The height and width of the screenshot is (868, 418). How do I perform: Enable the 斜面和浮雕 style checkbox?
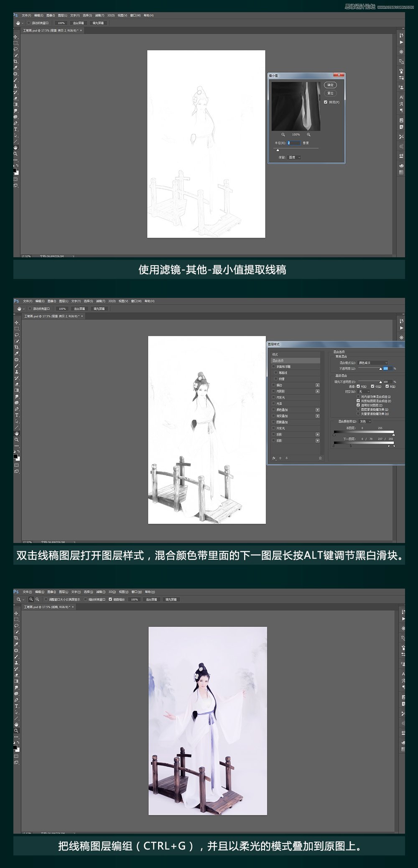(x=274, y=366)
